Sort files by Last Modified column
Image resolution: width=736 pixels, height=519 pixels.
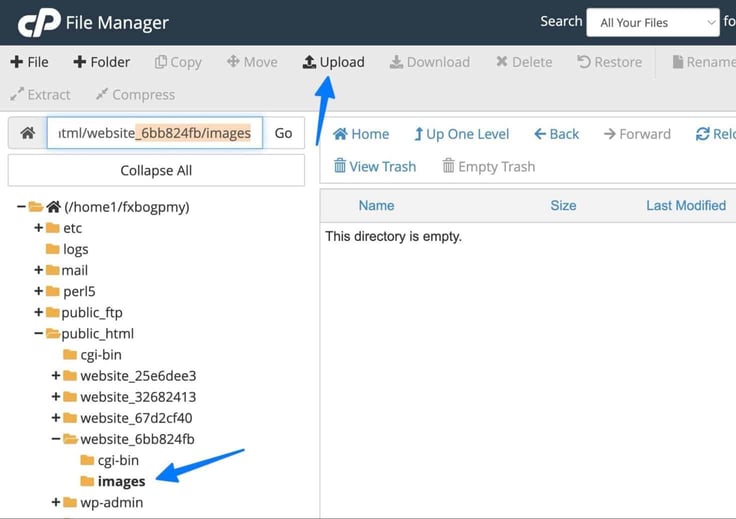[x=686, y=206]
